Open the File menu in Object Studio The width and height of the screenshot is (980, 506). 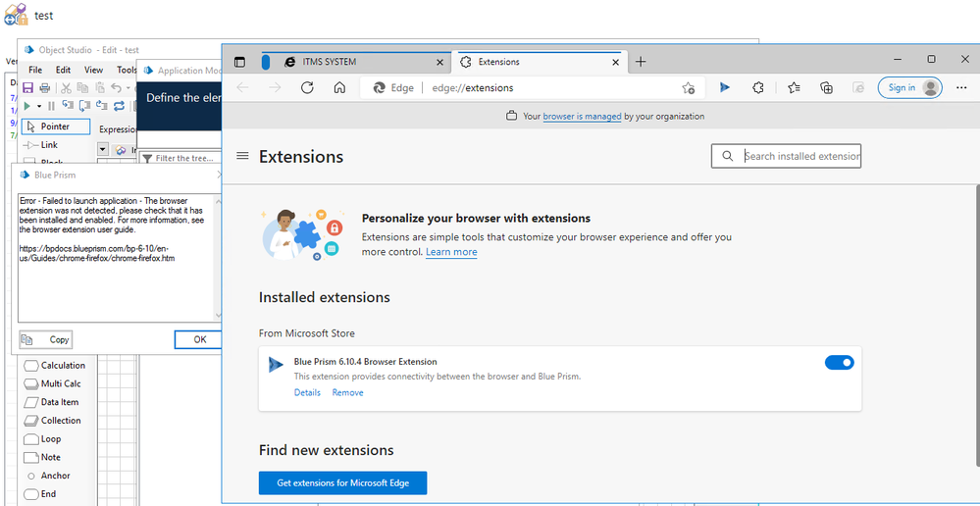click(x=35, y=70)
